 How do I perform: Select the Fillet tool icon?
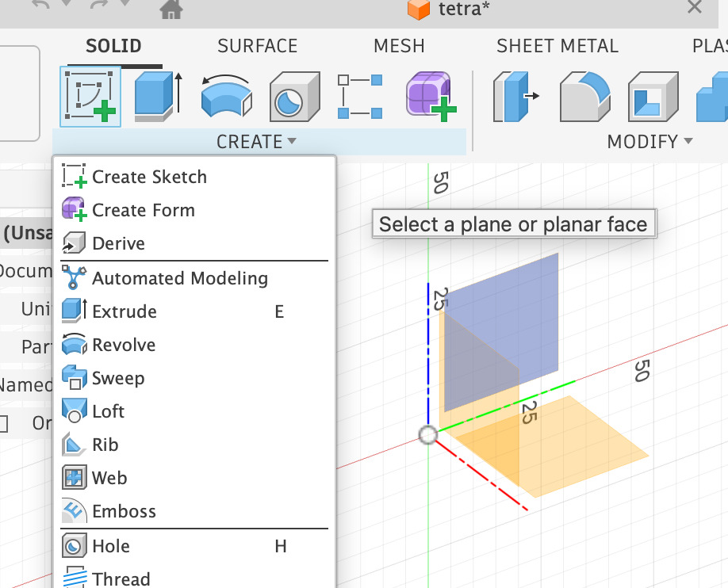pos(585,97)
